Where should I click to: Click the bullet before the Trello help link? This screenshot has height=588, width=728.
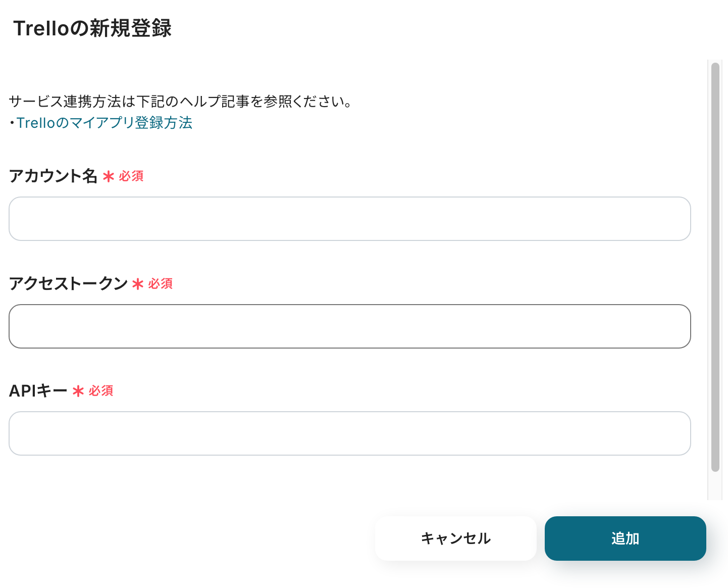pos(12,123)
